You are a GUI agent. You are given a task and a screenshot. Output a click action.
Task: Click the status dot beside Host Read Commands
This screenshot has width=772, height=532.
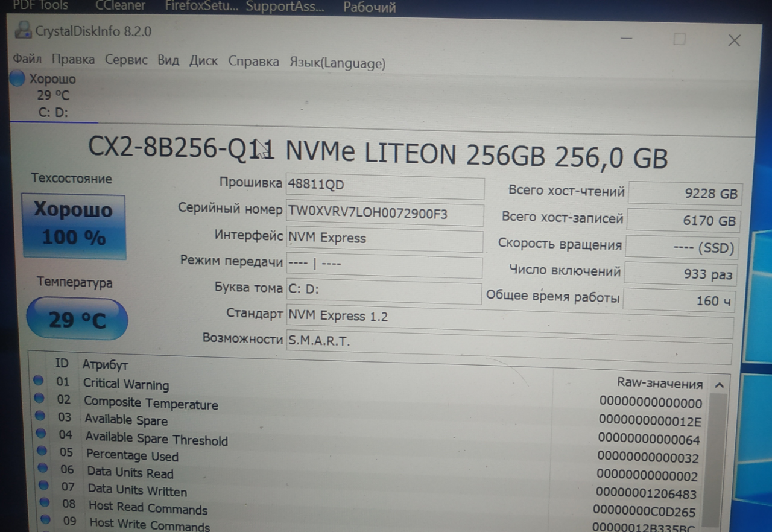coord(45,502)
